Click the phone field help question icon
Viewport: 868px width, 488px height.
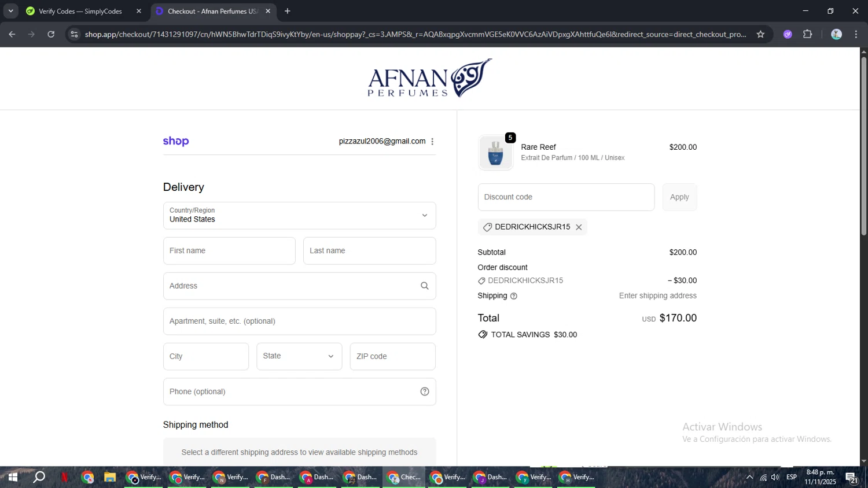(x=425, y=392)
